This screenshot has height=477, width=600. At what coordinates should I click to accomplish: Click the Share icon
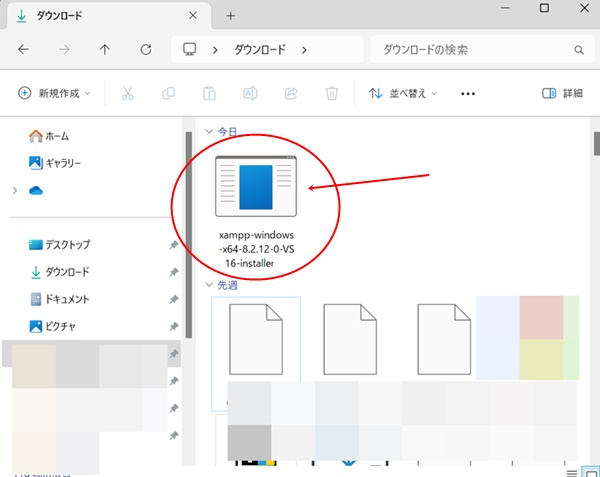291,93
